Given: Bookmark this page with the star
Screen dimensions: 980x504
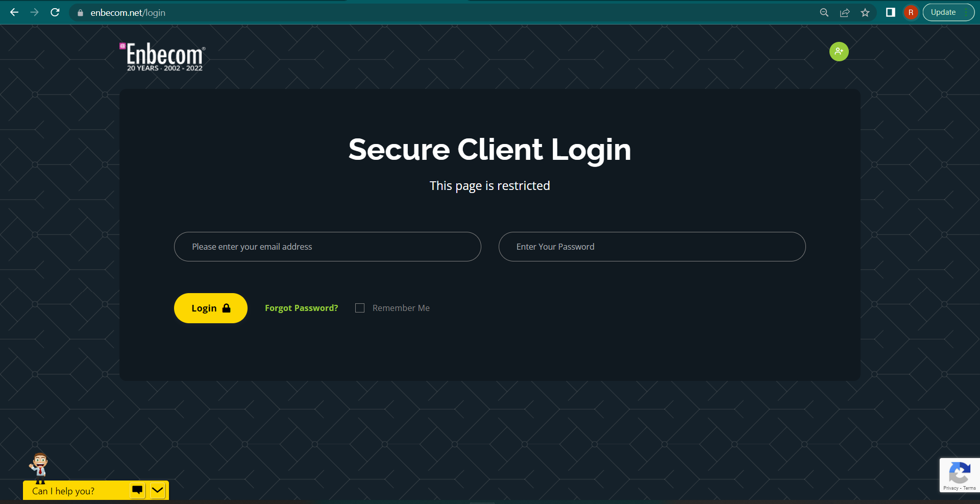Looking at the screenshot, I should pyautogui.click(x=865, y=13).
